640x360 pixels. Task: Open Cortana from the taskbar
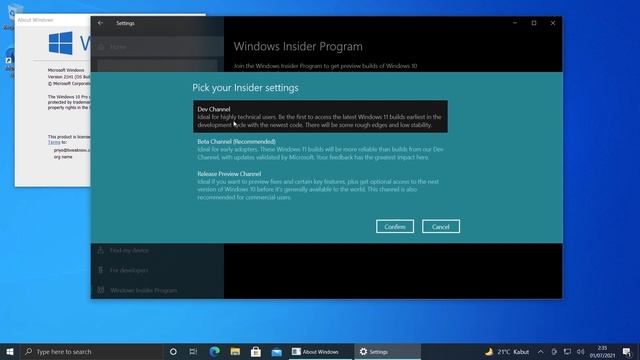coord(173,351)
